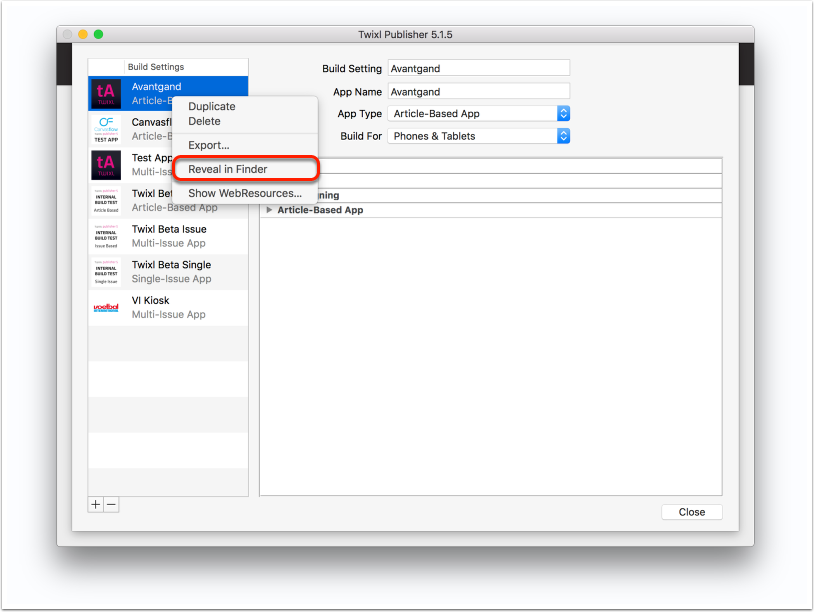The width and height of the screenshot is (814, 612).
Task: Click the VI Kiosk voelbal icon
Action: (x=106, y=308)
